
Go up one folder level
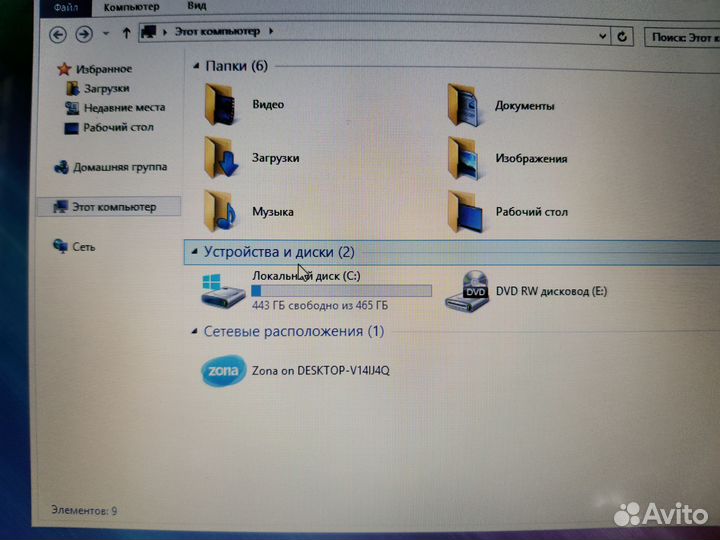tap(126, 33)
